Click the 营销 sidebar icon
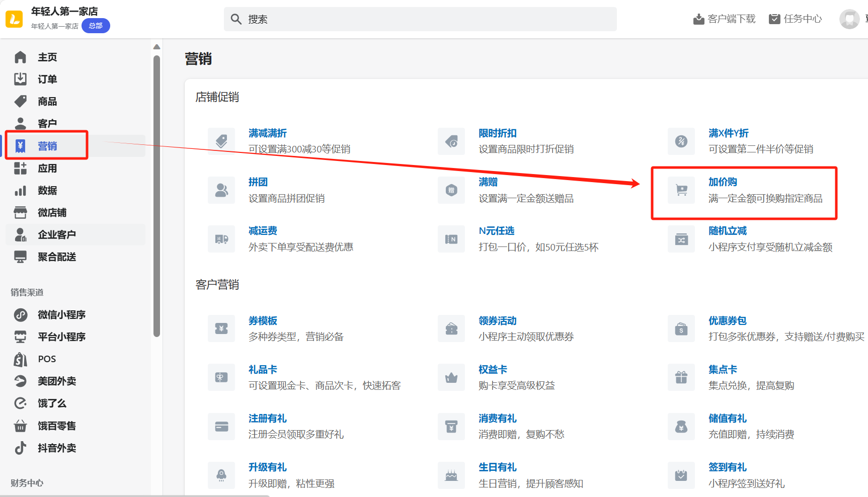Image resolution: width=868 pixels, height=497 pixels. (20, 146)
